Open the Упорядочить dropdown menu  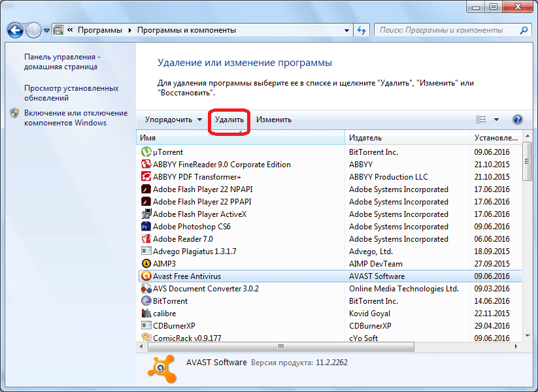173,120
